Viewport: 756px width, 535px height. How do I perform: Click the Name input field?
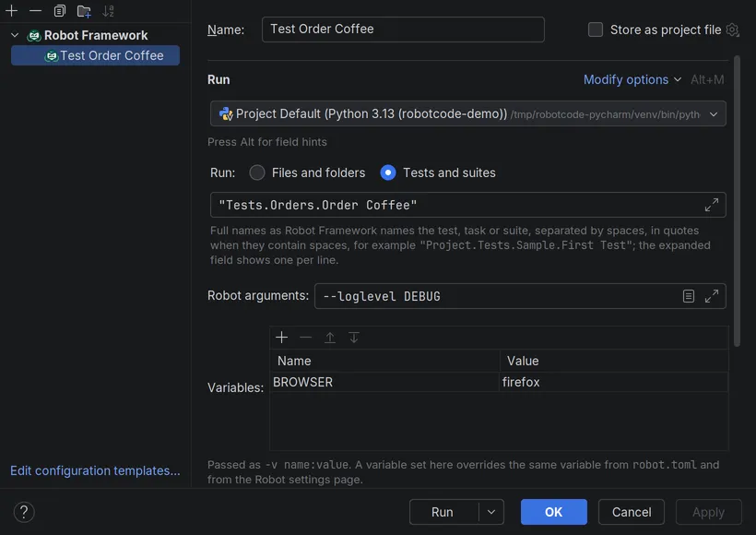[403, 30]
